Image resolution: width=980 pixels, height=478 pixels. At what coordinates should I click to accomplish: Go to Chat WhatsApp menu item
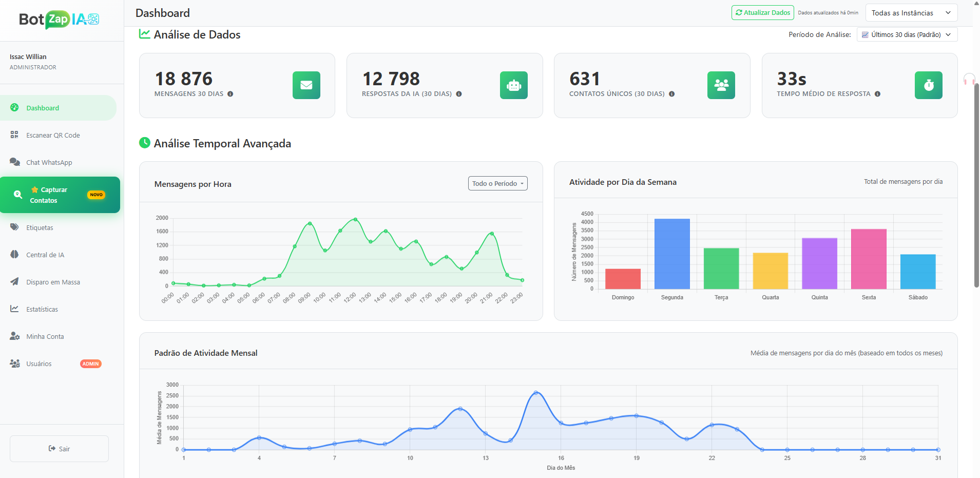49,163
